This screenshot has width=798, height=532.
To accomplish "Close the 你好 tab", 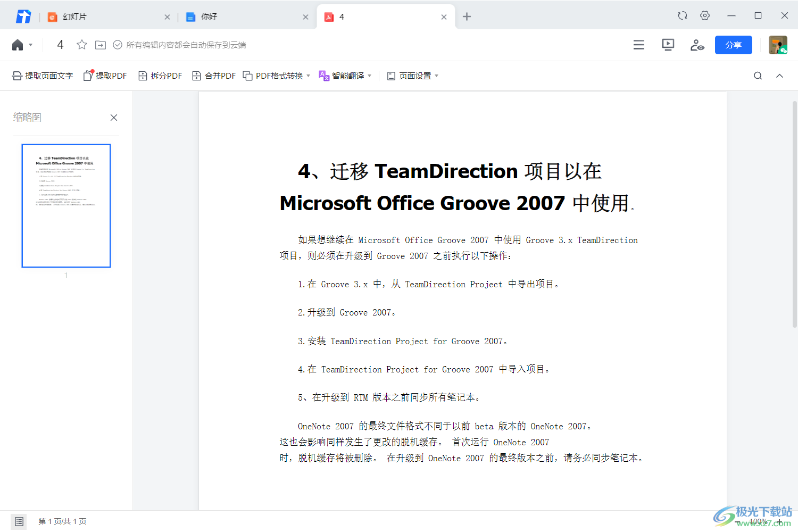I will pyautogui.click(x=305, y=17).
